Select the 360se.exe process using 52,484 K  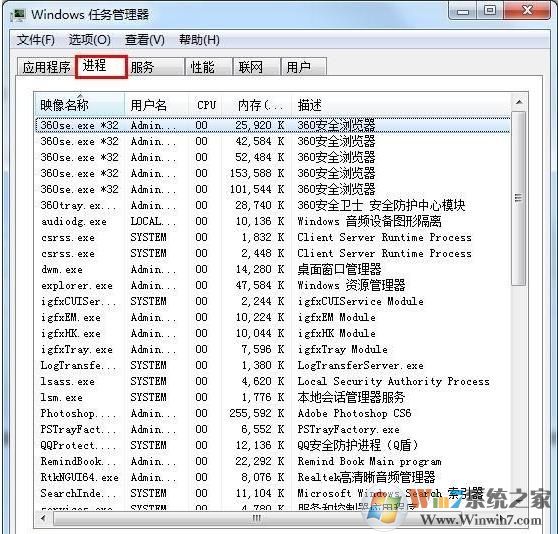(x=273, y=157)
